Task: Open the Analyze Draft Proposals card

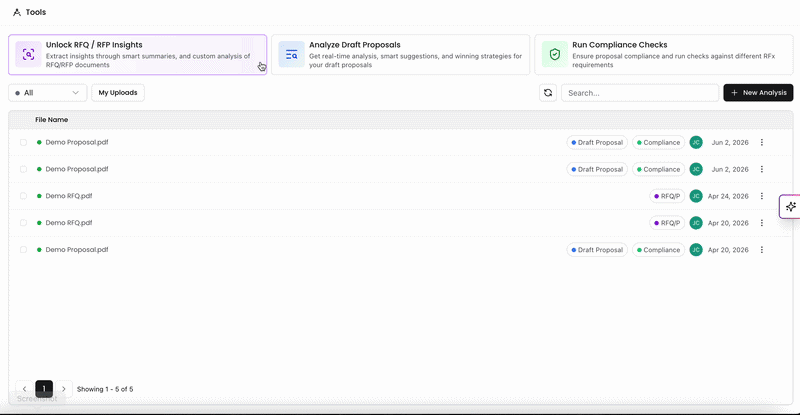Action: click(401, 55)
